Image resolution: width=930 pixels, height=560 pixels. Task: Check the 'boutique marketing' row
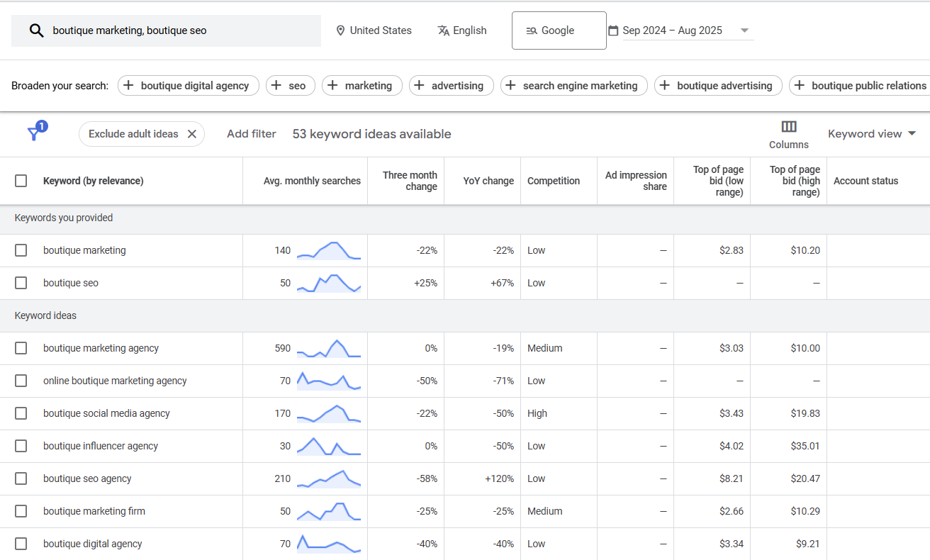pyautogui.click(x=21, y=250)
